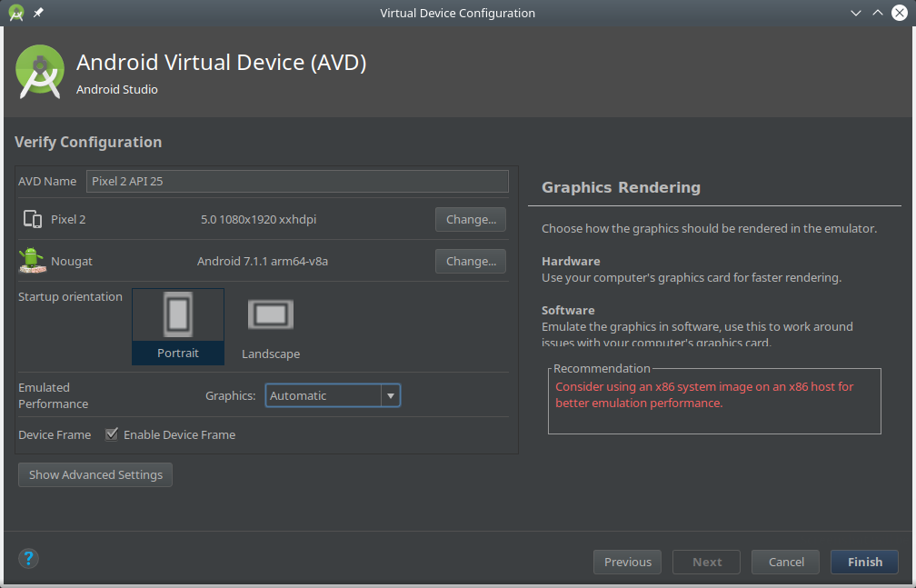Click the Portrait label under Startup orientation
Screen dimensions: 916x588
click(178, 353)
